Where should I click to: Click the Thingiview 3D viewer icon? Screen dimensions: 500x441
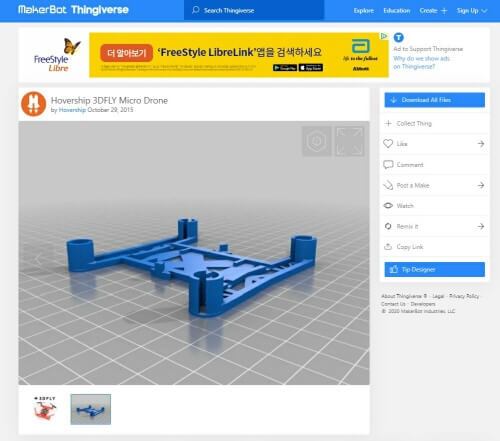(x=317, y=141)
